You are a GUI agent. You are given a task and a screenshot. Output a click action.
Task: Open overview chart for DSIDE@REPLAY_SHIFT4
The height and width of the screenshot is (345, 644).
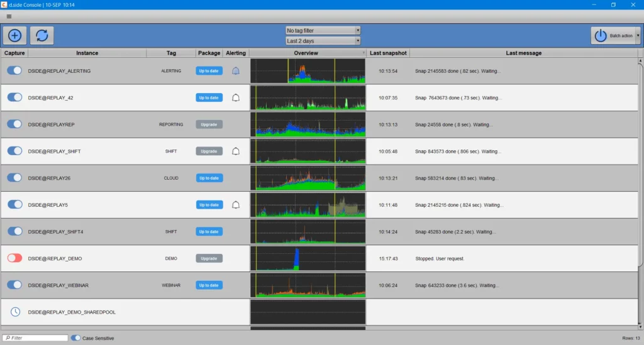pyautogui.click(x=308, y=232)
